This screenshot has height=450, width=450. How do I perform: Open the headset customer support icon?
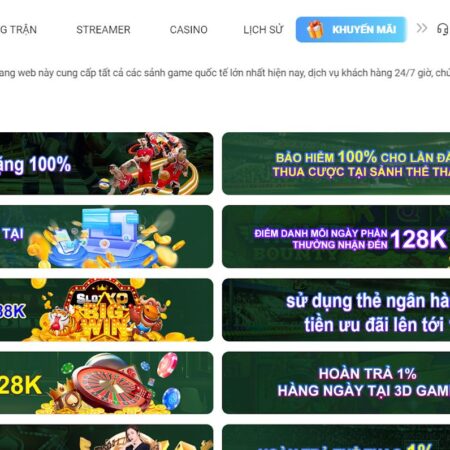(443, 29)
